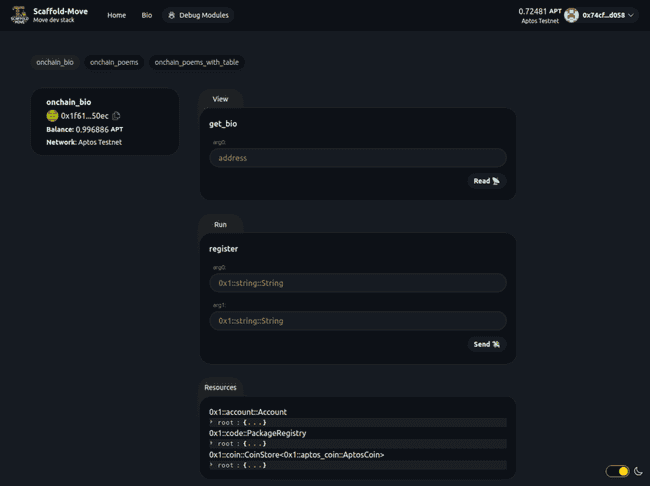This screenshot has height=486, width=650.
Task: Switch to onchain_poems_with_table module
Action: 197,62
